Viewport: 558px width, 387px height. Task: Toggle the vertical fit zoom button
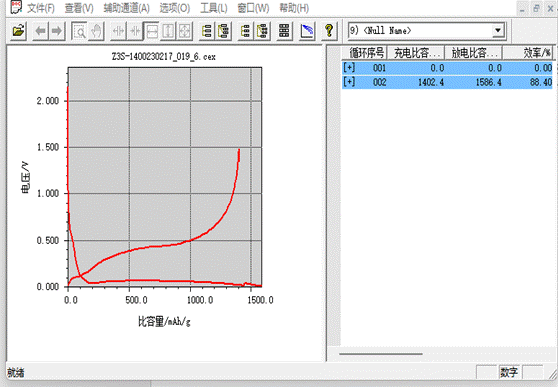click(168, 31)
